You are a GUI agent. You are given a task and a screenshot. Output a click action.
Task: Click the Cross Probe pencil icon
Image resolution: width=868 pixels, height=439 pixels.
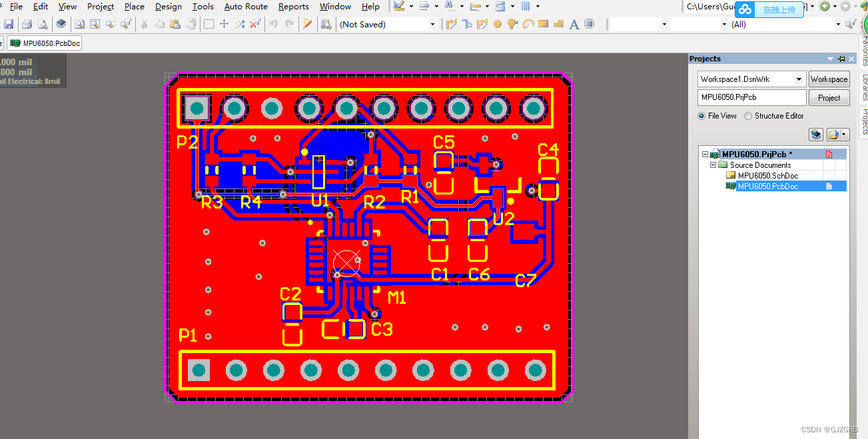tap(307, 24)
